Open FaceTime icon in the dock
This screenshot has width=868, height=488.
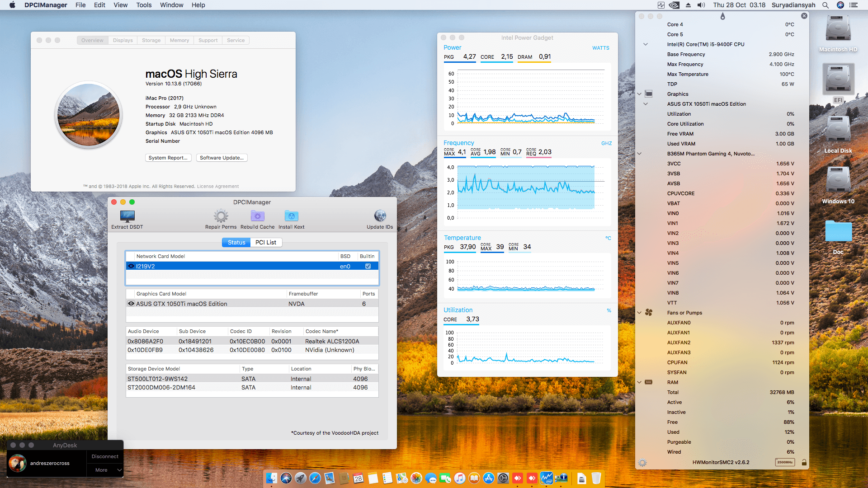click(445, 478)
